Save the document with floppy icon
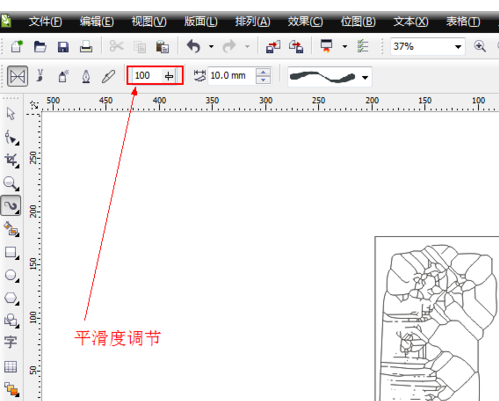Image resolution: width=499 pixels, height=401 pixels. coord(63,47)
